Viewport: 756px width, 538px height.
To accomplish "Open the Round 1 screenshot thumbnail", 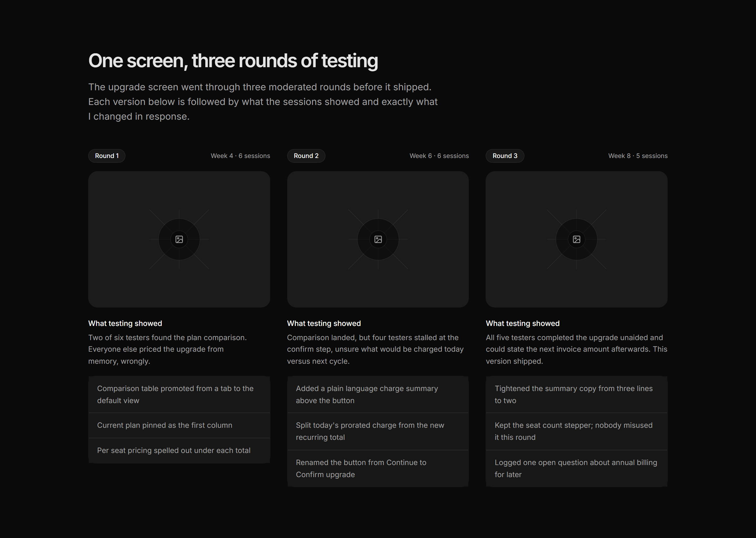I will [179, 239].
